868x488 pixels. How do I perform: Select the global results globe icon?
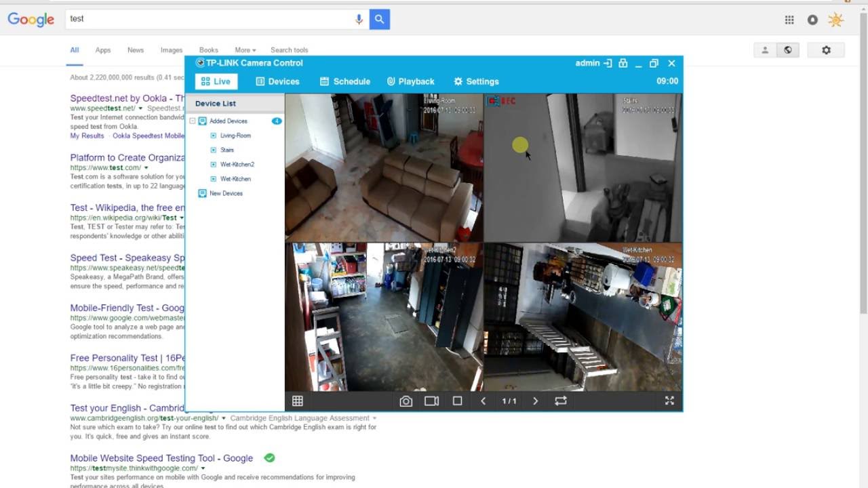tap(788, 50)
